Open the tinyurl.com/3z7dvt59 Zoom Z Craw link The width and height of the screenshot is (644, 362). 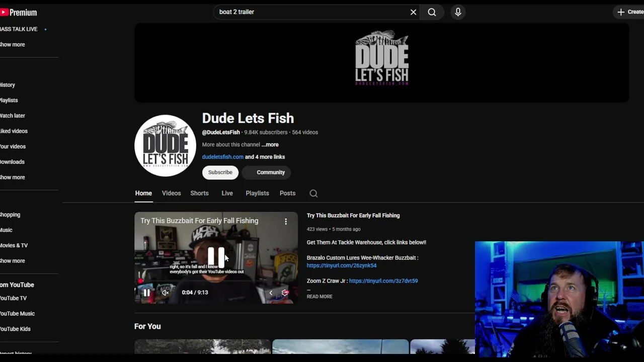point(383,281)
